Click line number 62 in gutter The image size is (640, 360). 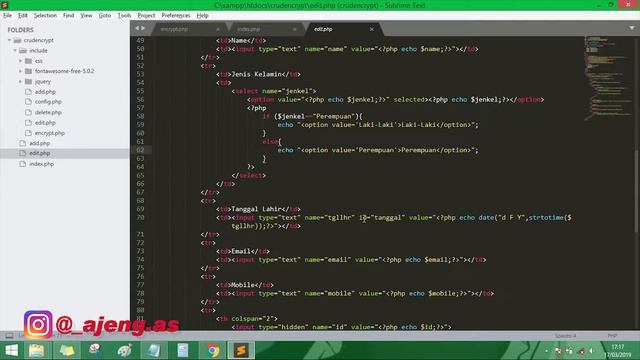pyautogui.click(x=140, y=150)
